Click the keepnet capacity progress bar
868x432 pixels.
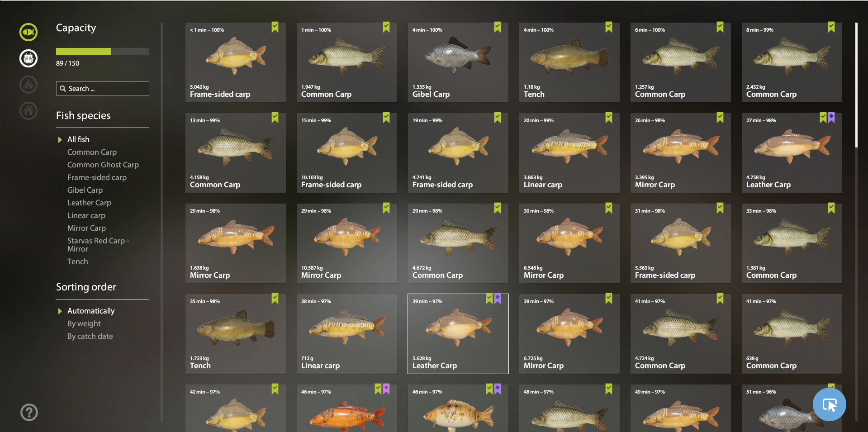pos(103,52)
